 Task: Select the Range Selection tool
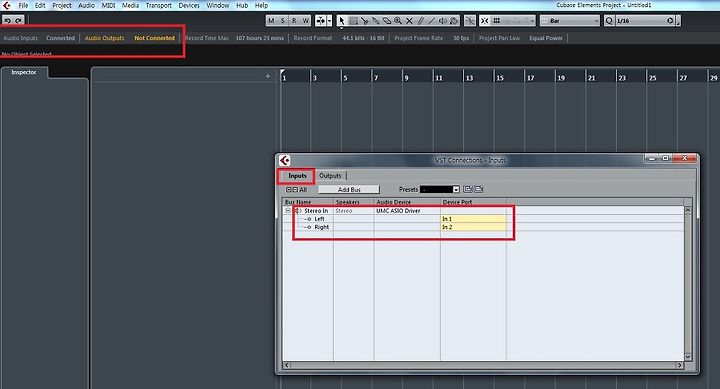pos(354,21)
